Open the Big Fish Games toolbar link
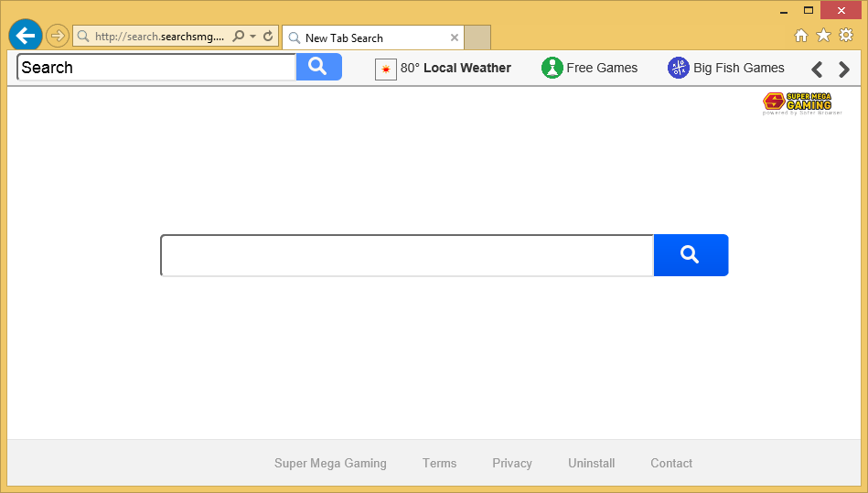The width and height of the screenshot is (868, 493). [x=726, y=68]
